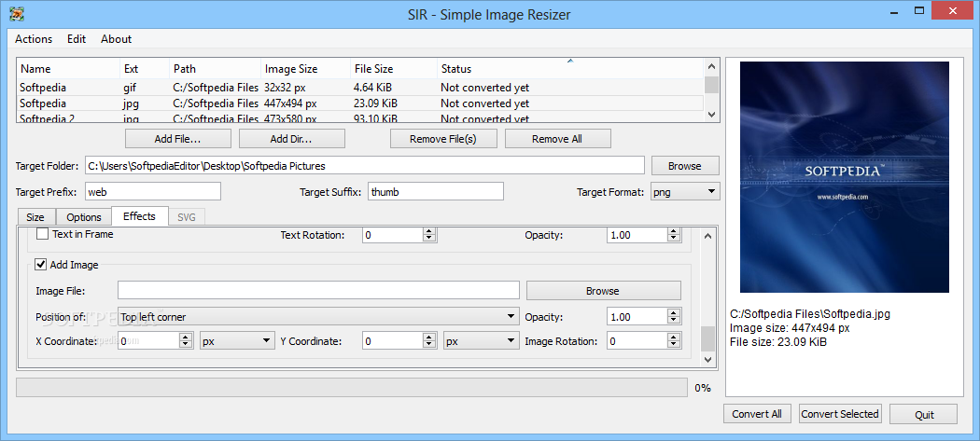Click the Convert Selected button
This screenshot has width=980, height=441.
click(840, 414)
